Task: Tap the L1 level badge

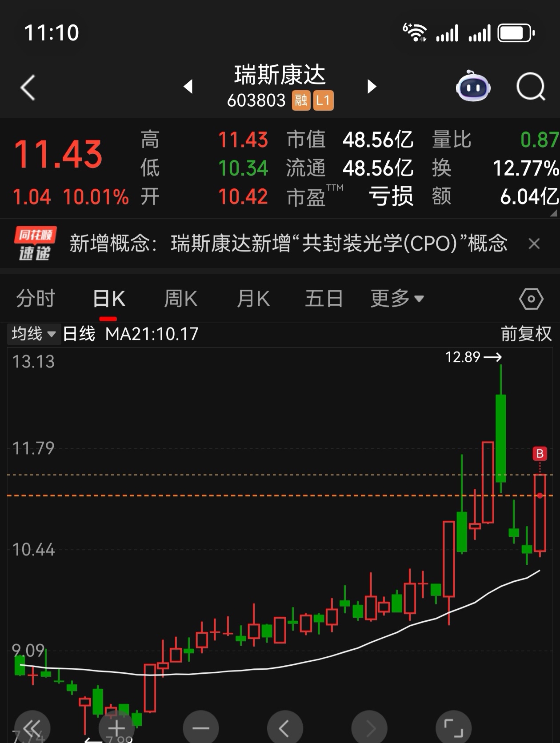Action: pos(323,100)
